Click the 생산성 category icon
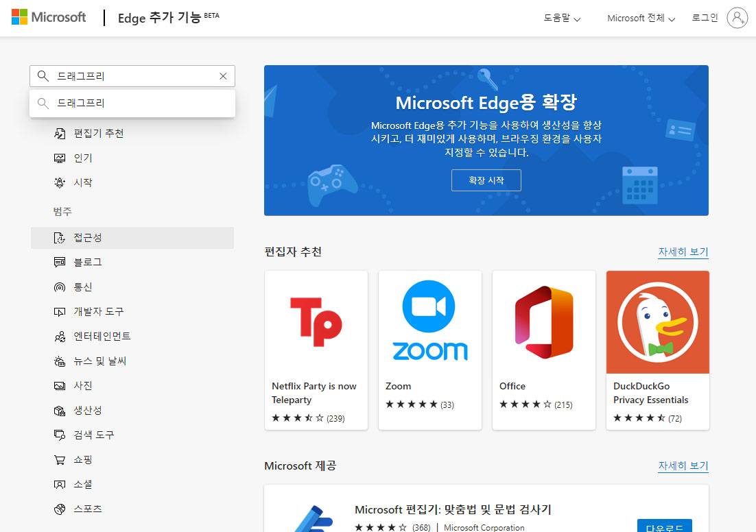The width and height of the screenshot is (756, 532). pos(60,411)
